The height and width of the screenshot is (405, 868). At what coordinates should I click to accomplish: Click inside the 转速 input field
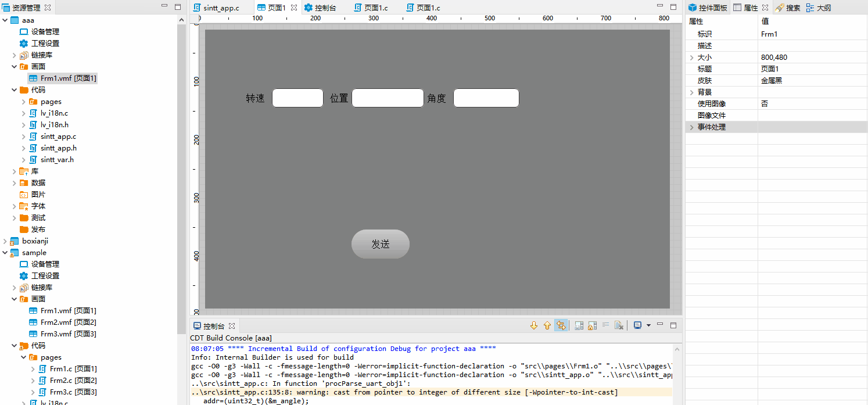[x=297, y=98]
